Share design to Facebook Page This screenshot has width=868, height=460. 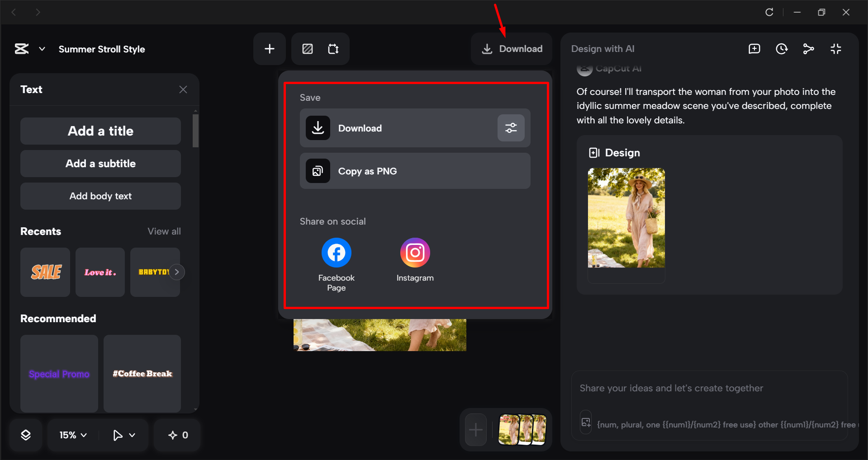click(x=336, y=252)
